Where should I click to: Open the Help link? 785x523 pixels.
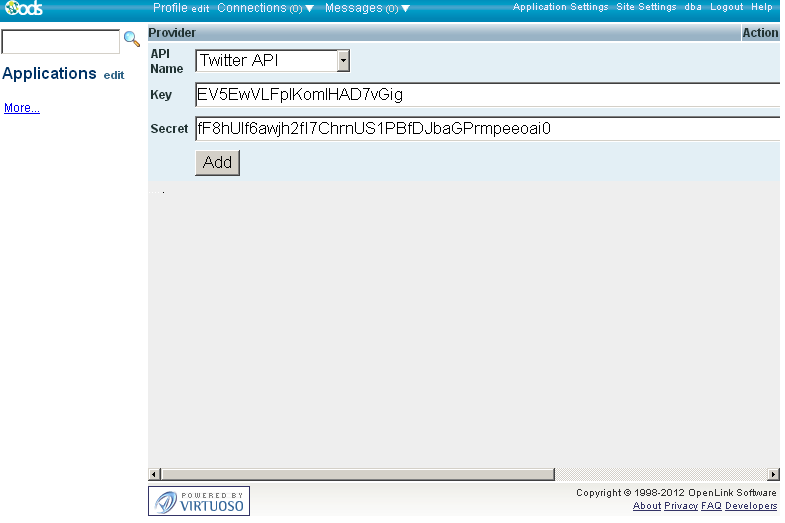coord(762,7)
